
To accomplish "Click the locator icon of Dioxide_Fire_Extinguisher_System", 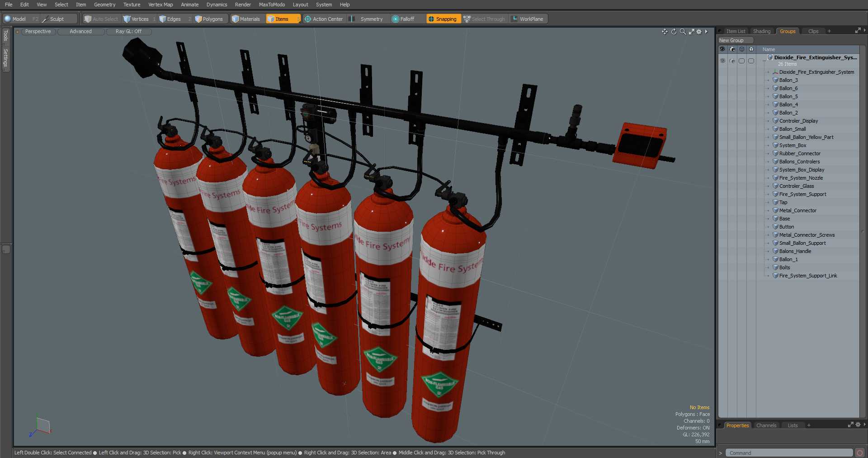I will click(775, 72).
